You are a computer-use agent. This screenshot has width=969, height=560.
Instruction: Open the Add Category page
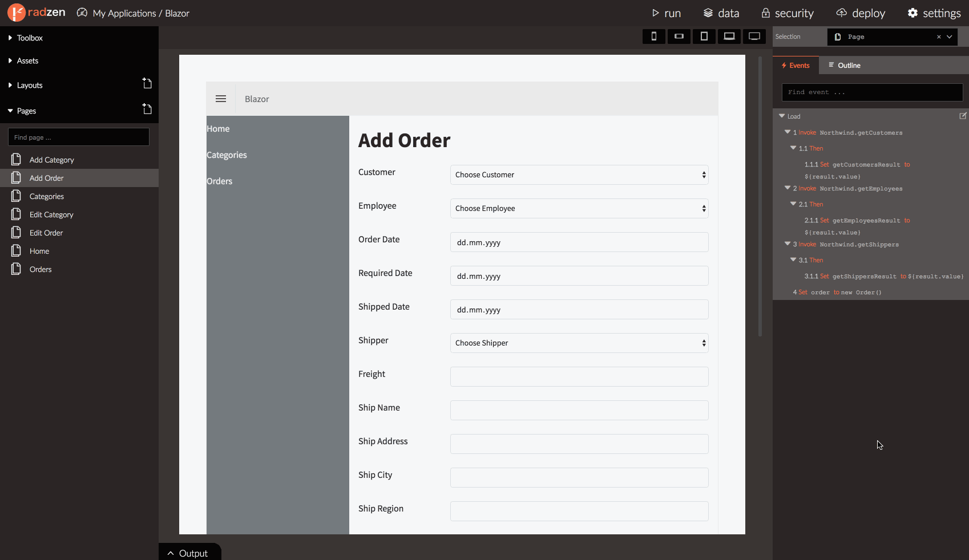(x=79, y=160)
